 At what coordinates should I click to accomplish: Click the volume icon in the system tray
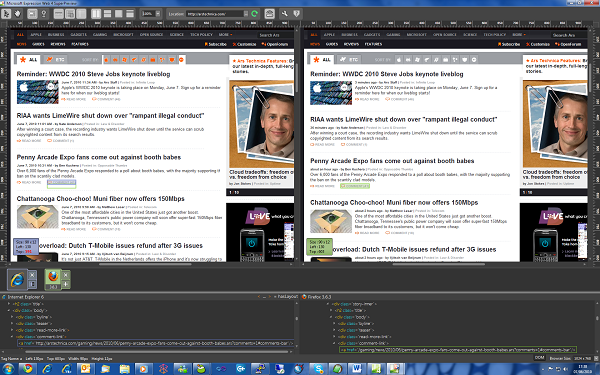tap(566, 369)
